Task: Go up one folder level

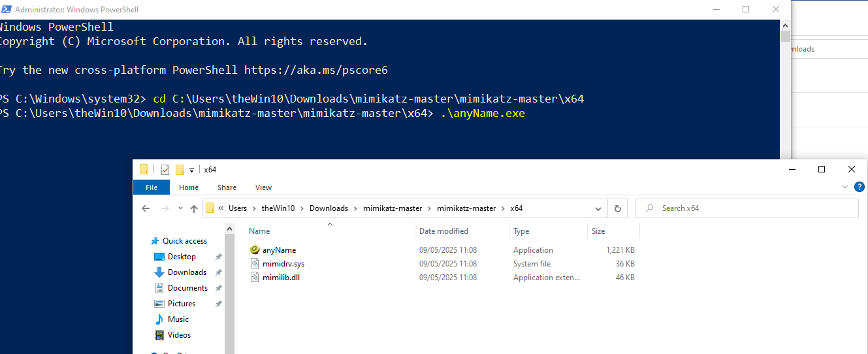Action: [194, 208]
